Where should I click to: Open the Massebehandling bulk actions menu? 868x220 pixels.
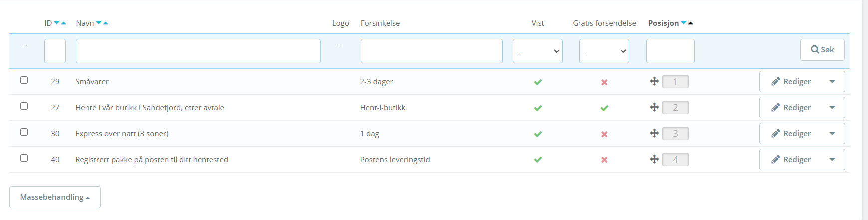pyautogui.click(x=55, y=197)
